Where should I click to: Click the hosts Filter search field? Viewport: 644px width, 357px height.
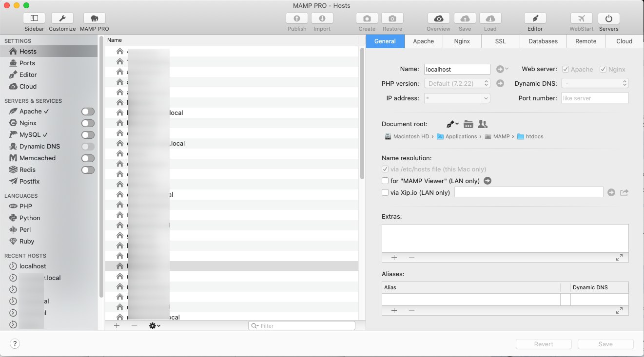coord(302,325)
